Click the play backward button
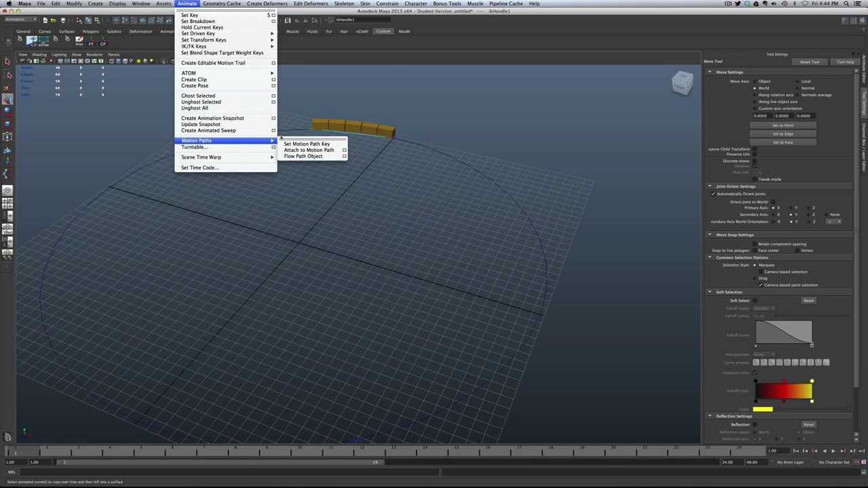Image resolution: width=868 pixels, height=488 pixels. point(825,451)
